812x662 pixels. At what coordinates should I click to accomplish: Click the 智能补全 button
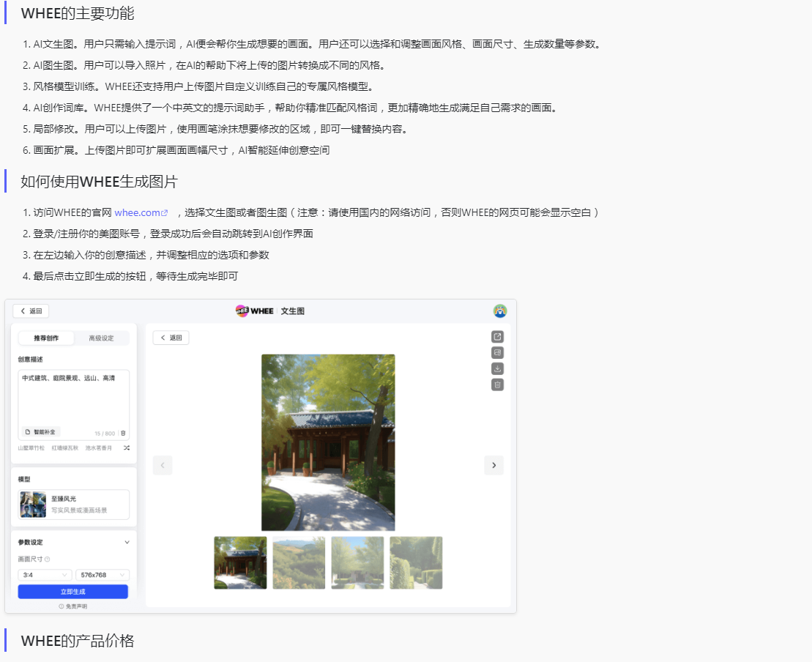[40, 432]
